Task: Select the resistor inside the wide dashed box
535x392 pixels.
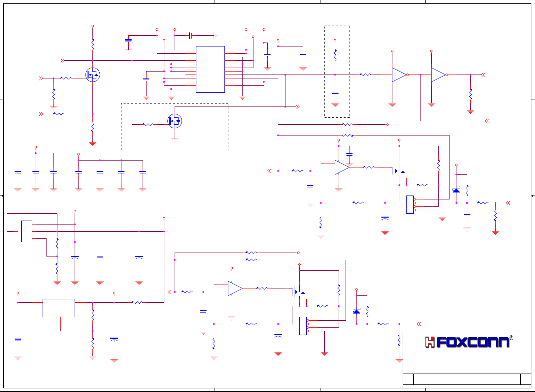Action: [148, 125]
